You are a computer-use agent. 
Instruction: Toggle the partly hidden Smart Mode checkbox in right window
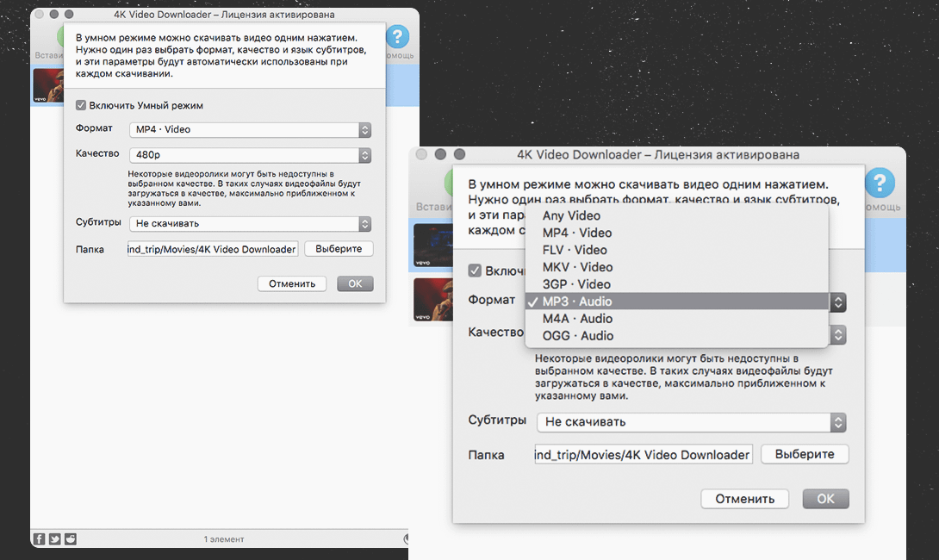475,271
